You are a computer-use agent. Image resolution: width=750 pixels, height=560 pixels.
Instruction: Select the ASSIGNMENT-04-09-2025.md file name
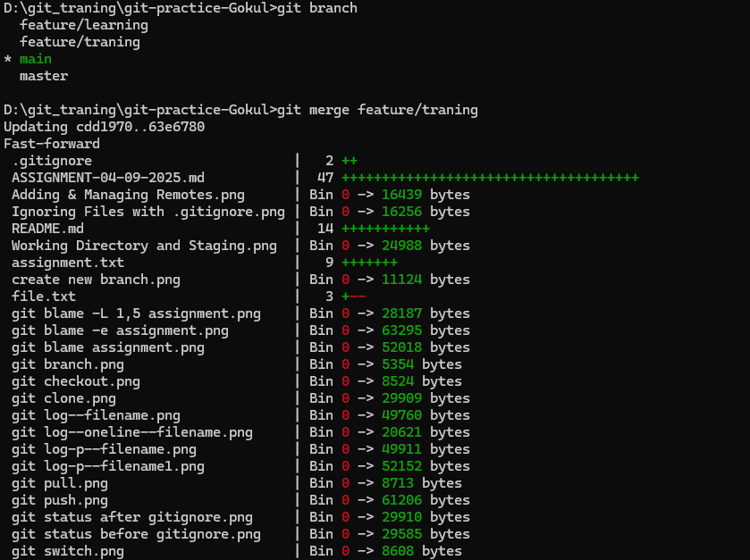[108, 178]
